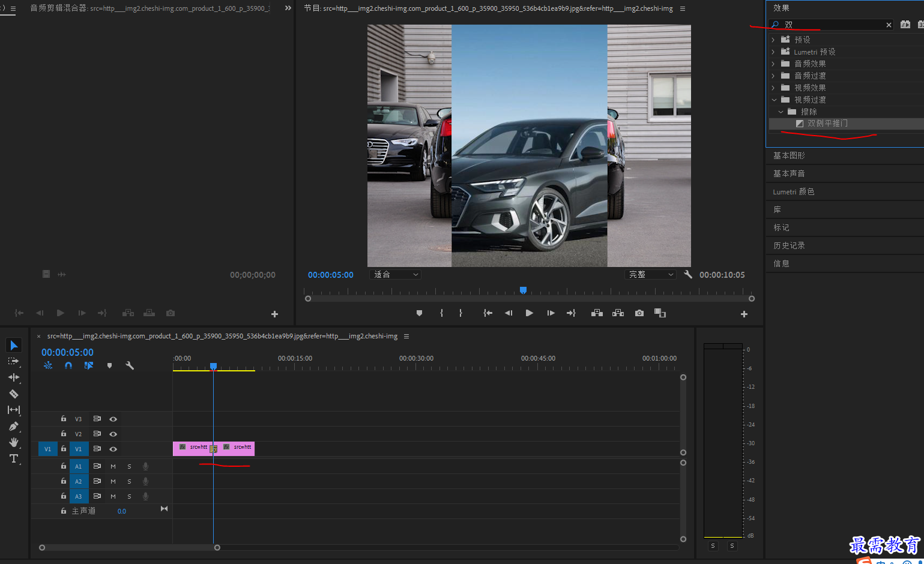This screenshot has height=564, width=924.
Task: Mark In point in program monitor
Action: [441, 313]
